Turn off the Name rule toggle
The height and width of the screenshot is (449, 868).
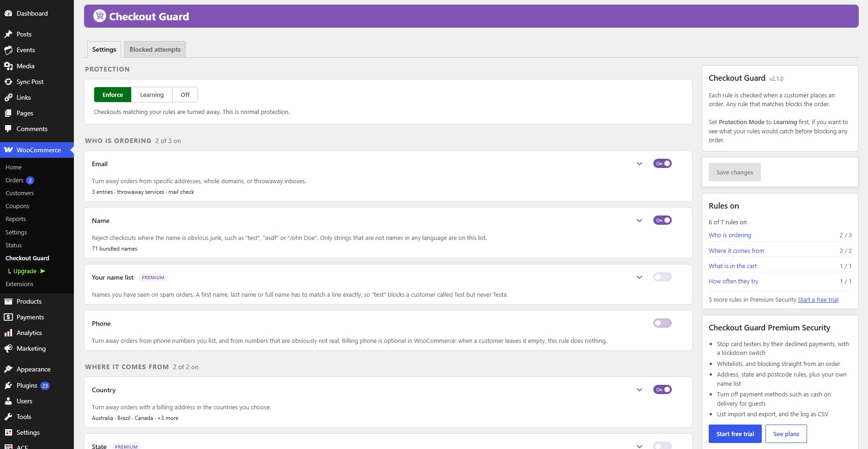[662, 220]
